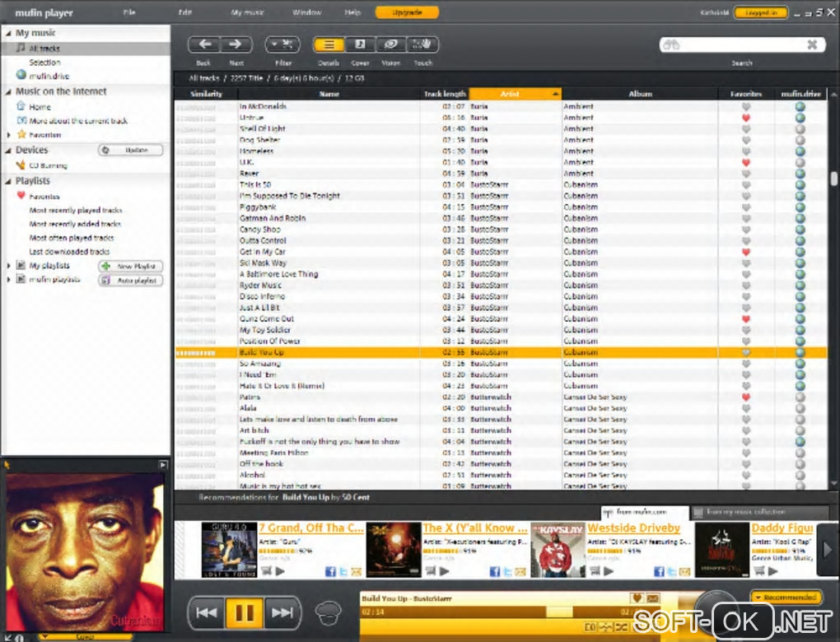Click the Auto playlist button
Viewport: 840px width, 642px height.
(x=131, y=281)
